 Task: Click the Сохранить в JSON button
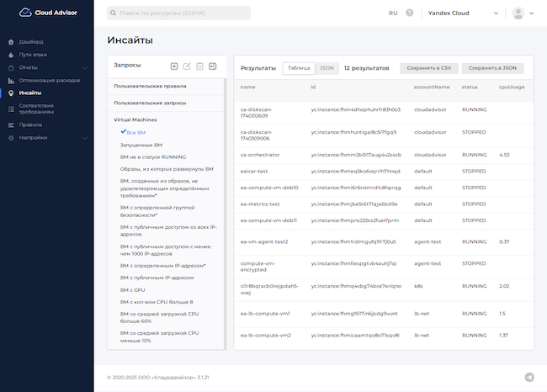click(x=492, y=67)
